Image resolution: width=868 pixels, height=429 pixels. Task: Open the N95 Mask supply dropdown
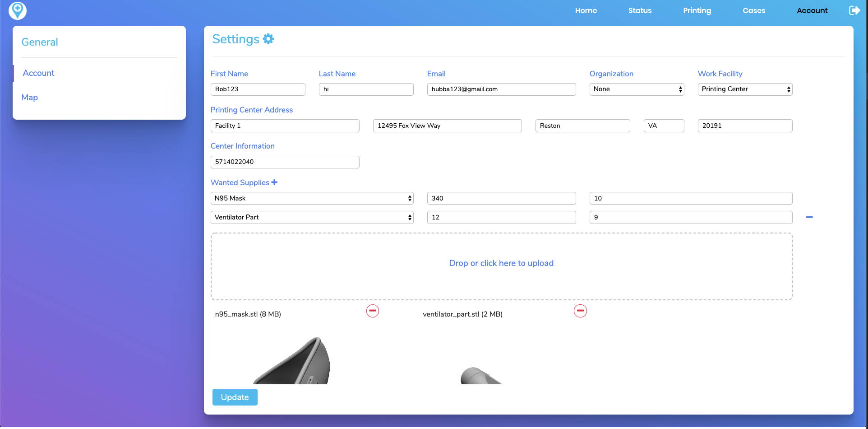click(312, 198)
